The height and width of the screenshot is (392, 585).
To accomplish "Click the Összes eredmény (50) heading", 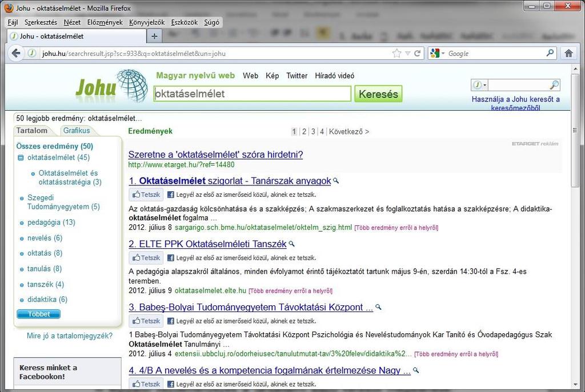I will [54, 146].
